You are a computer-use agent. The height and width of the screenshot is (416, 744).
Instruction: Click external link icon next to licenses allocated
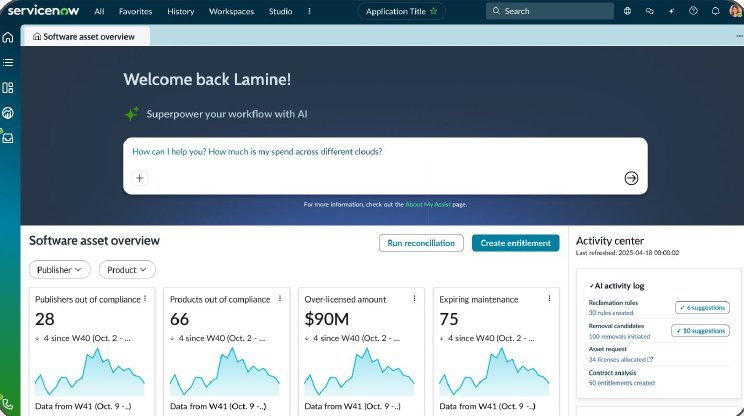(651, 360)
